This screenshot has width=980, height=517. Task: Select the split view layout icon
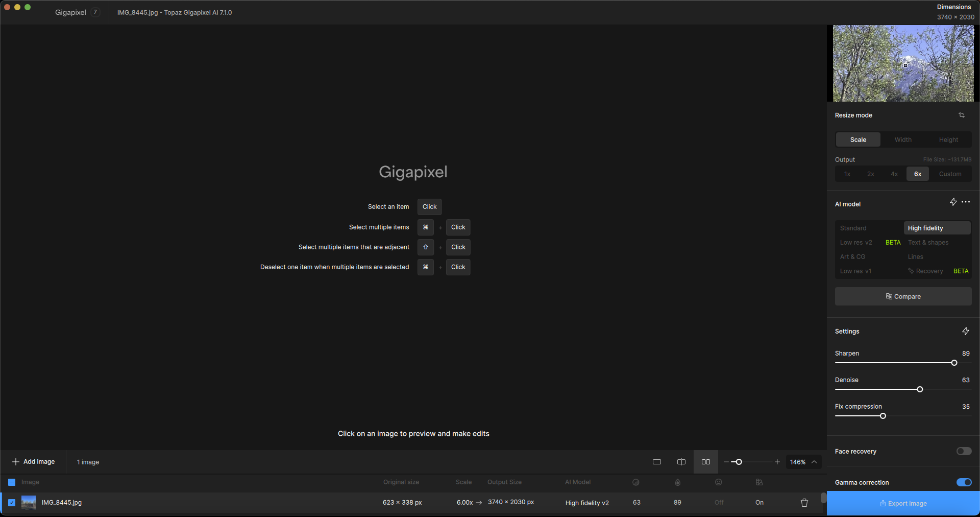pos(681,462)
